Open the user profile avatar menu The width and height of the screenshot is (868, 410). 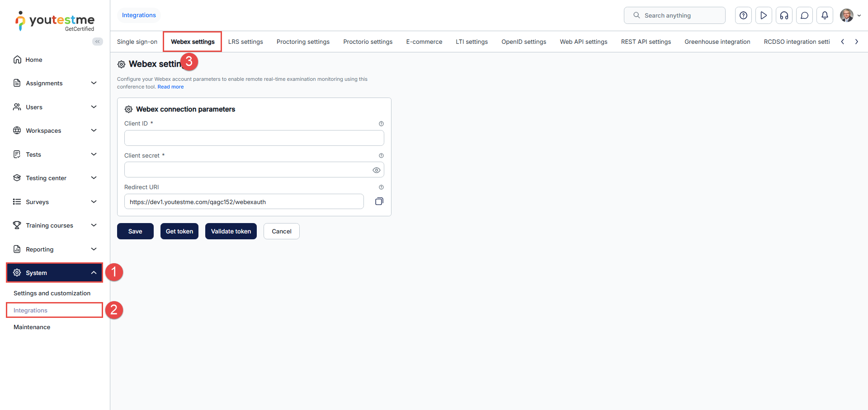click(850, 15)
